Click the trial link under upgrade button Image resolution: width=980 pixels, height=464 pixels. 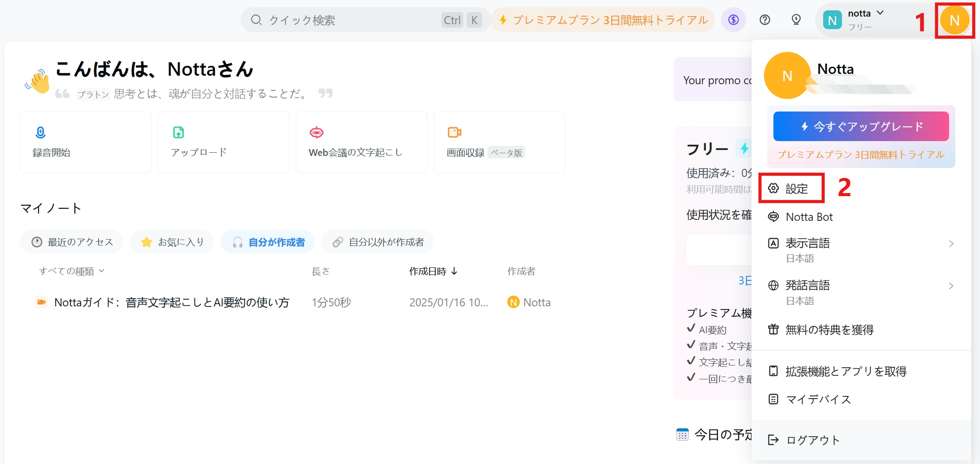[861, 155]
